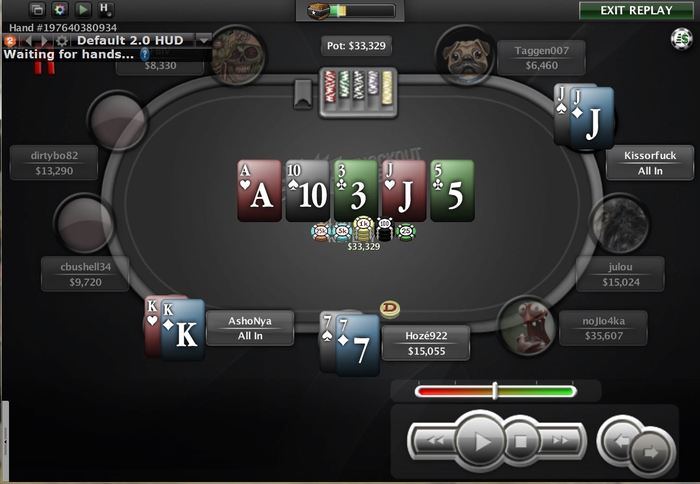Click the treasure chest progress bar

click(351, 11)
